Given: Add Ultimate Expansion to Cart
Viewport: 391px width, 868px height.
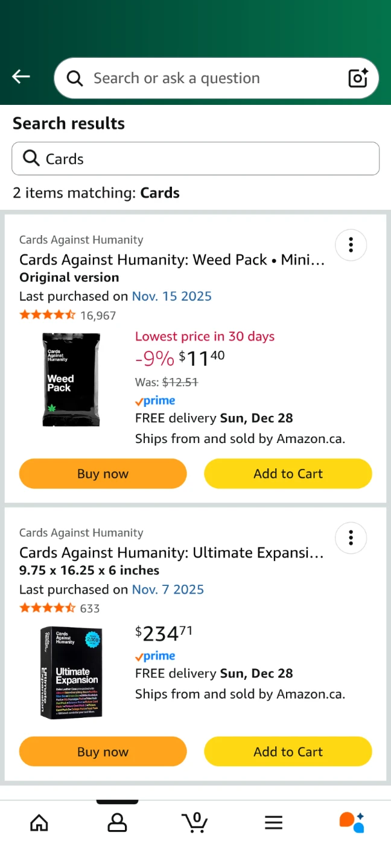Looking at the screenshot, I should point(288,752).
